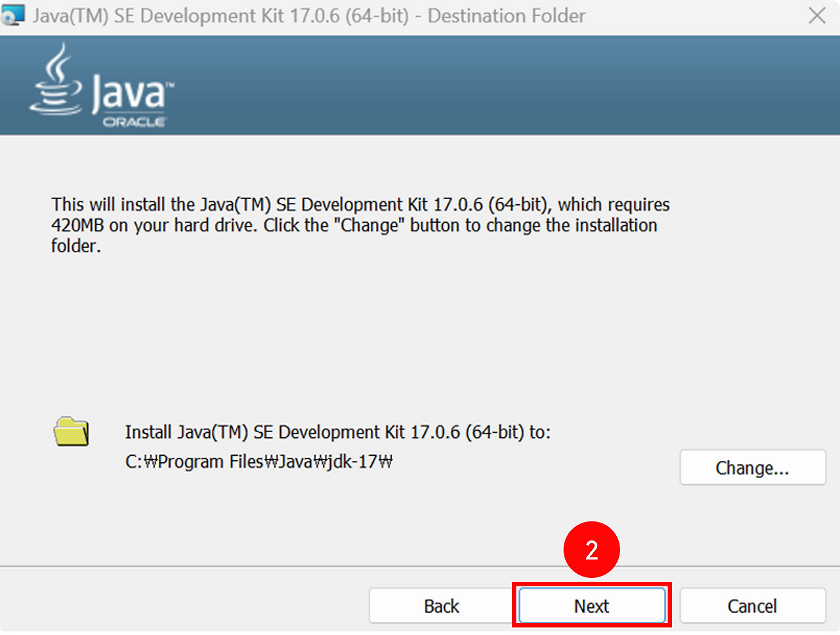Click the open folder graphic beside the install path
This screenshot has height=635, width=840.
[72, 431]
